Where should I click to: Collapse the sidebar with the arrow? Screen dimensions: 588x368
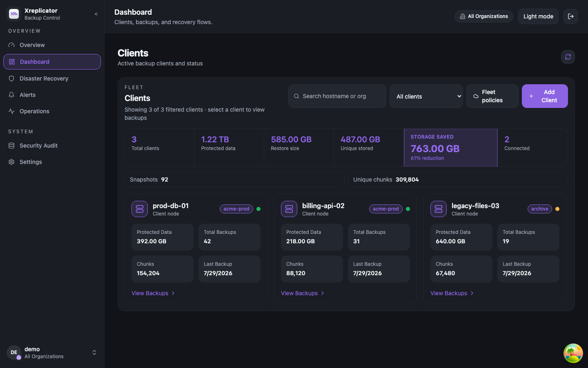[96, 14]
